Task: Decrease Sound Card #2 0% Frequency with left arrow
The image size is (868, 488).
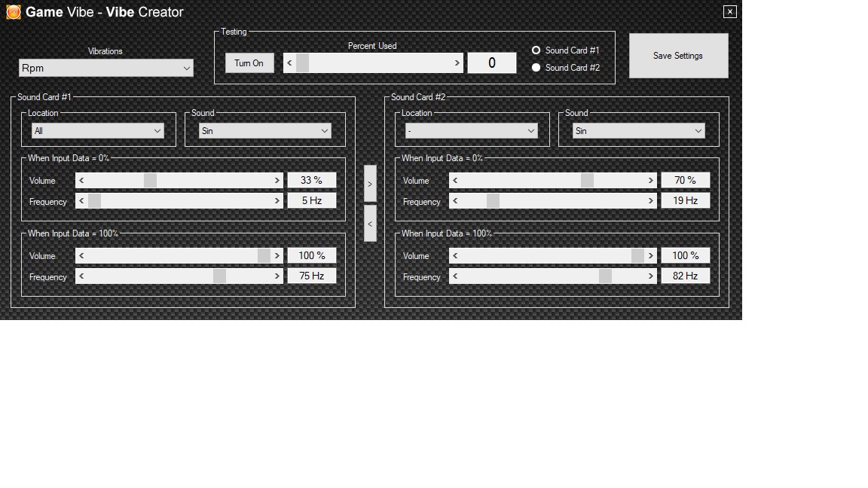Action: pos(455,201)
